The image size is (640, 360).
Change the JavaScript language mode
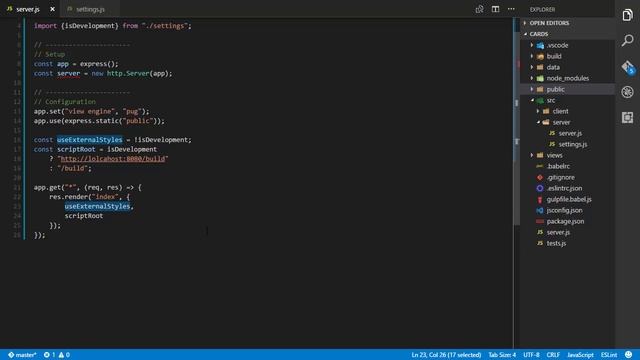click(x=580, y=355)
